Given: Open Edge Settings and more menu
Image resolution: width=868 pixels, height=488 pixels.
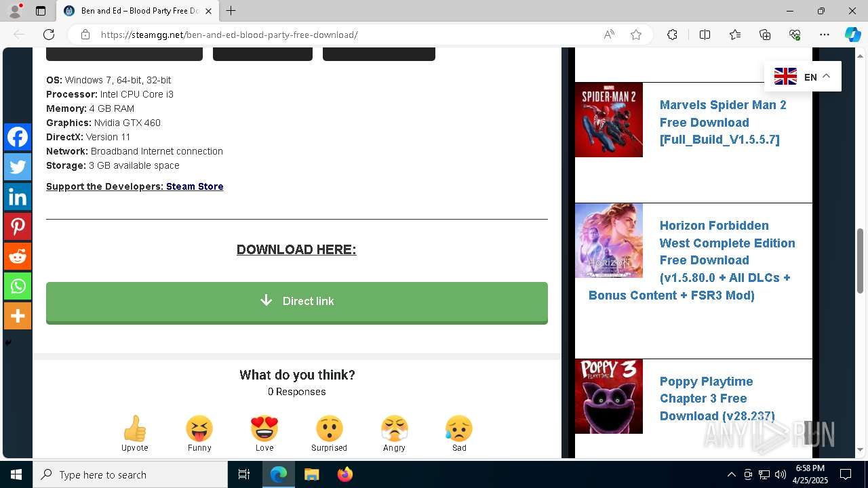Looking at the screenshot, I should [825, 35].
